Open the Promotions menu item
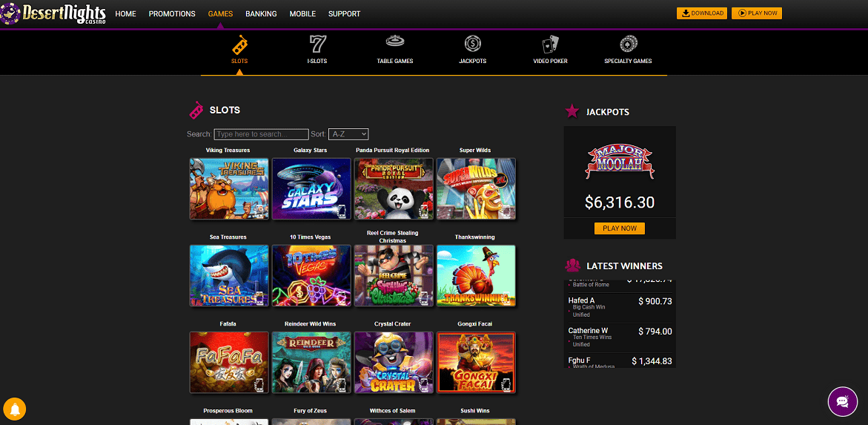The height and width of the screenshot is (425, 868). coord(172,14)
